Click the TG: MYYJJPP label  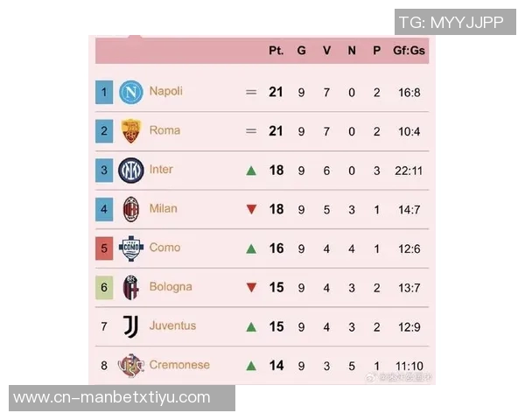pyautogui.click(x=451, y=23)
